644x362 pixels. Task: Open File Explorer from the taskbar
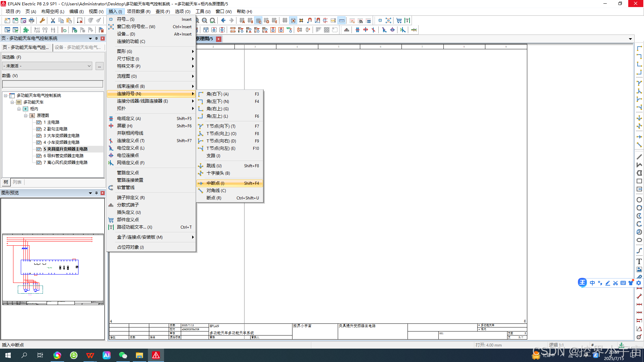point(140,355)
